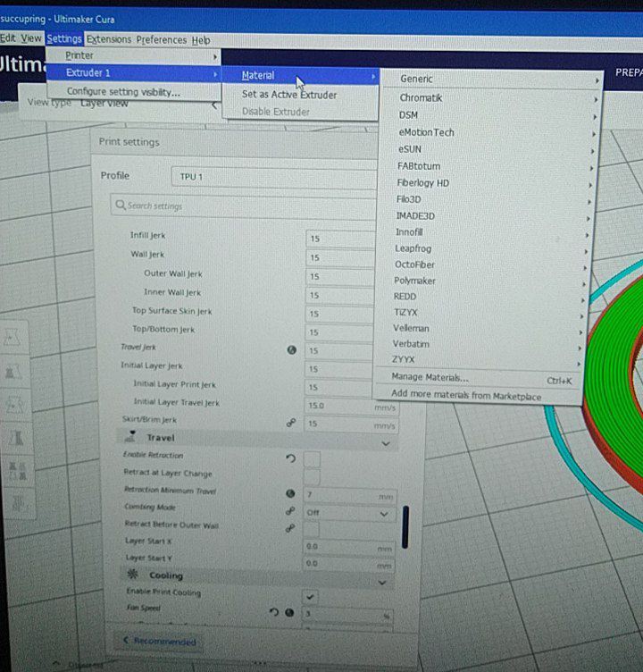Click the Prepare stage tab

pos(629,72)
